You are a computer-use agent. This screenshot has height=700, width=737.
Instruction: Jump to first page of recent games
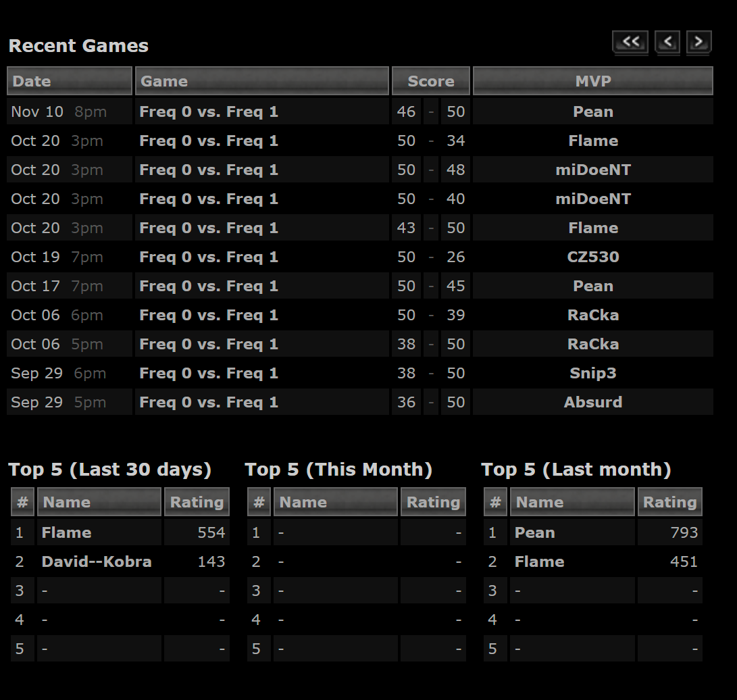[x=630, y=42]
